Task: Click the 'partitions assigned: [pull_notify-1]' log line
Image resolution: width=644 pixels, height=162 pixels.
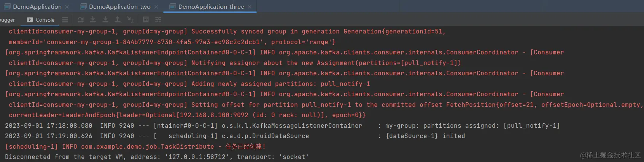Action: pos(472,125)
